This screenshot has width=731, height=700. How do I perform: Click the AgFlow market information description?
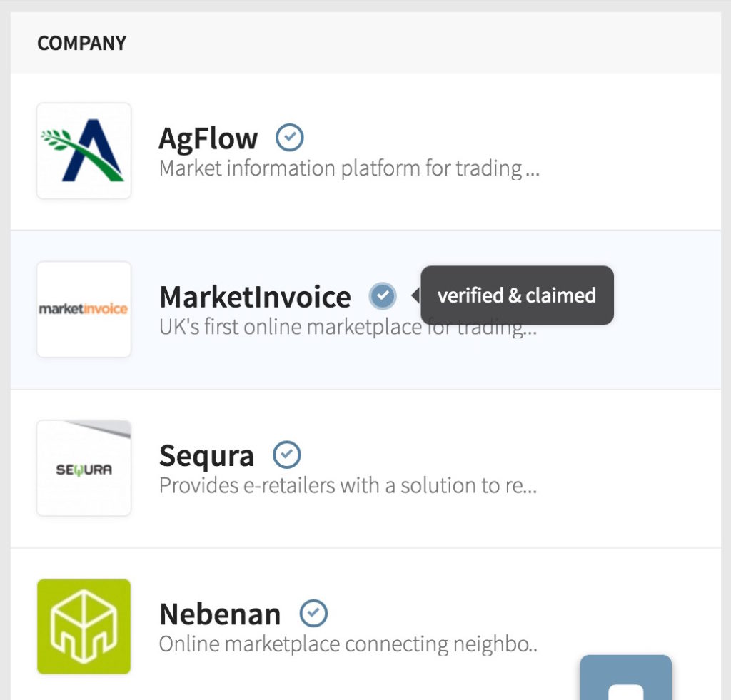[x=348, y=169]
